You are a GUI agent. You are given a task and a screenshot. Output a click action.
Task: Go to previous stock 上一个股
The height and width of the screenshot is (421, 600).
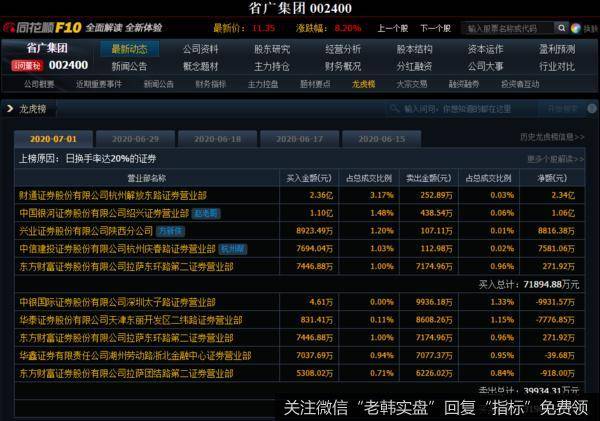coord(393,28)
